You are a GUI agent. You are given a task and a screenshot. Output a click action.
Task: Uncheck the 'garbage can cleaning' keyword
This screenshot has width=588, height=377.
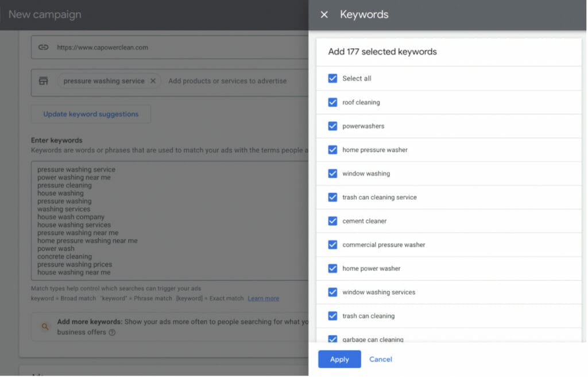point(332,339)
